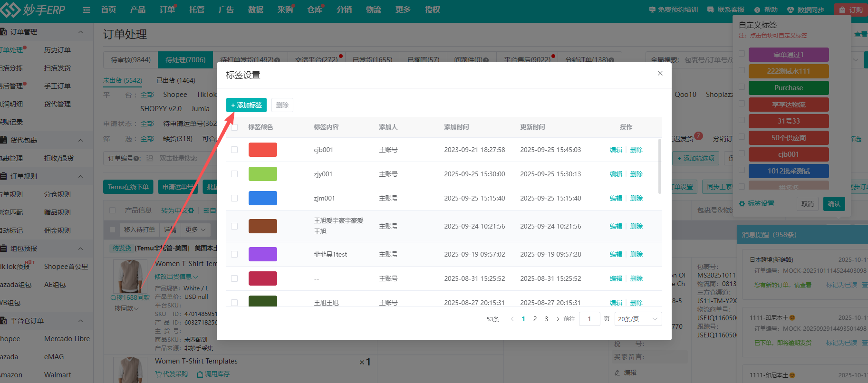The width and height of the screenshot is (868, 383).
Task: Click the 联系客服 chat icon
Action: pyautogui.click(x=711, y=10)
